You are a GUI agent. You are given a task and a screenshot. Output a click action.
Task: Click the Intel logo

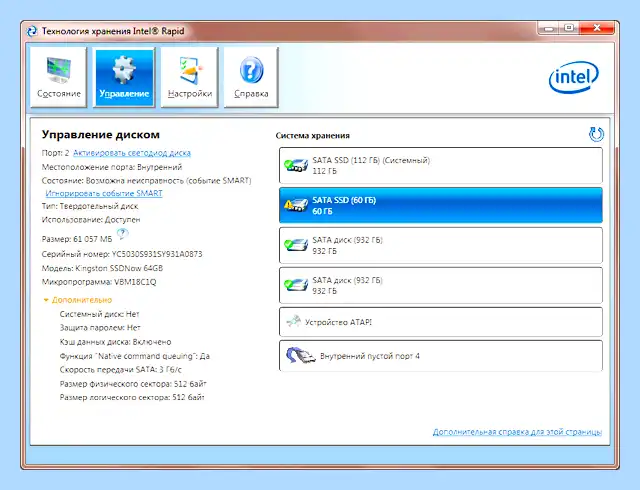pyautogui.click(x=573, y=77)
